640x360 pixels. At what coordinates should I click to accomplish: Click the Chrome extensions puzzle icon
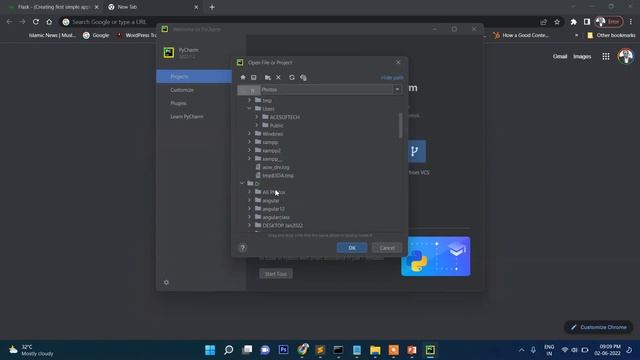[x=573, y=22]
